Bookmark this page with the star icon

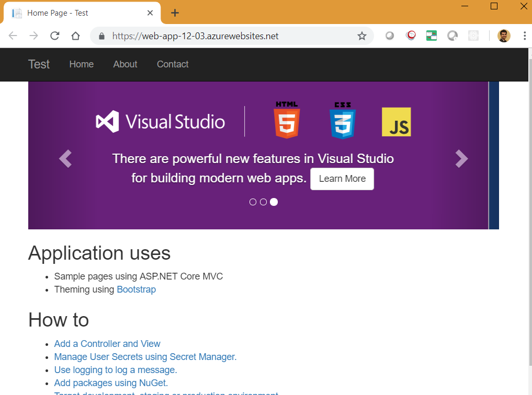point(361,36)
